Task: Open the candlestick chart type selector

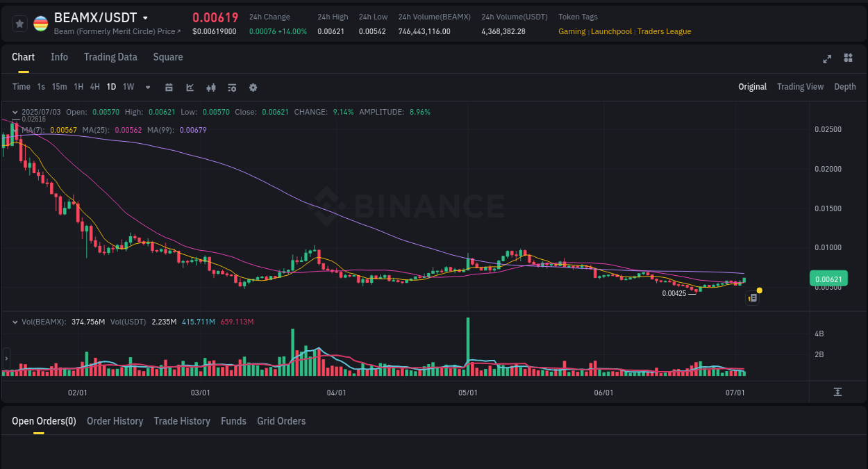Action: coord(210,88)
